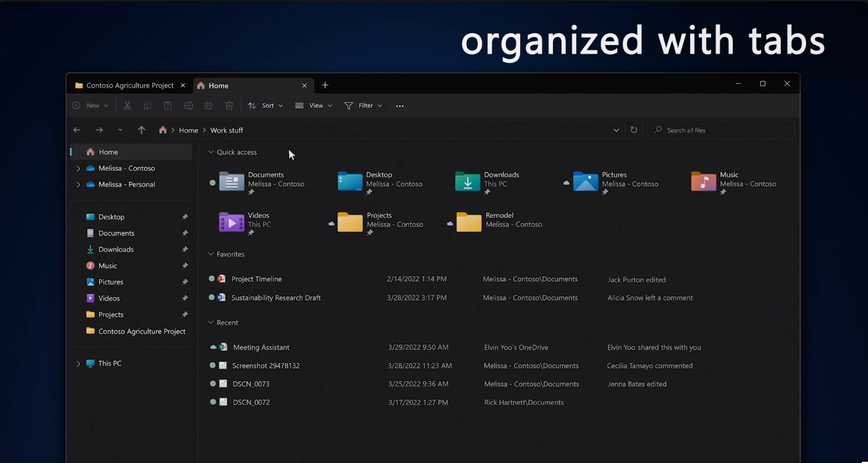This screenshot has height=463, width=868.
Task: Refresh the current folder view
Action: [634, 130]
